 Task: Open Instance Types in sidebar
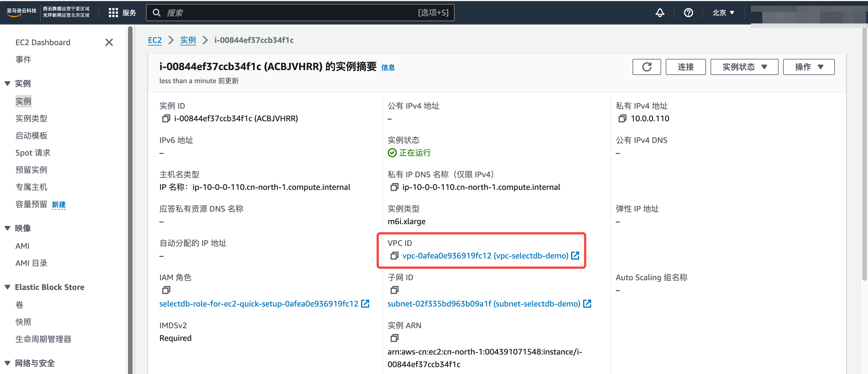[31, 118]
